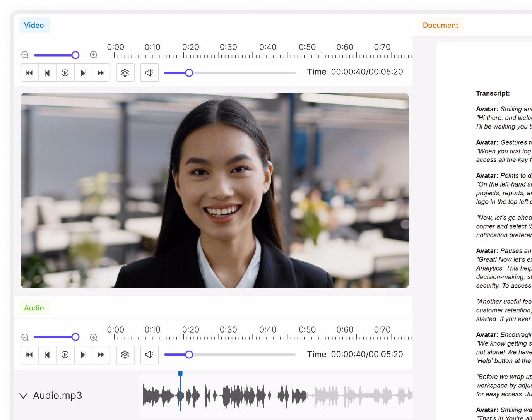532x420 pixels.
Task: Select the Audio tab label
Action: [x=34, y=308]
